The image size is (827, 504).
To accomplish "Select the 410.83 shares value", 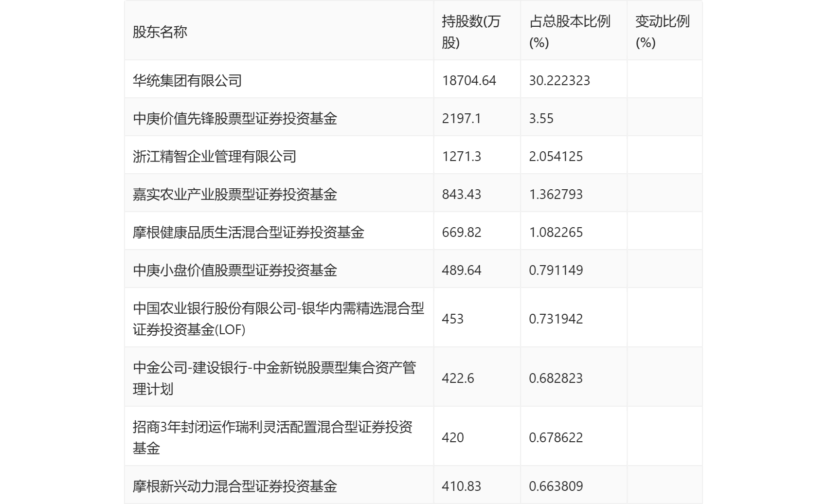I will pos(461,486).
